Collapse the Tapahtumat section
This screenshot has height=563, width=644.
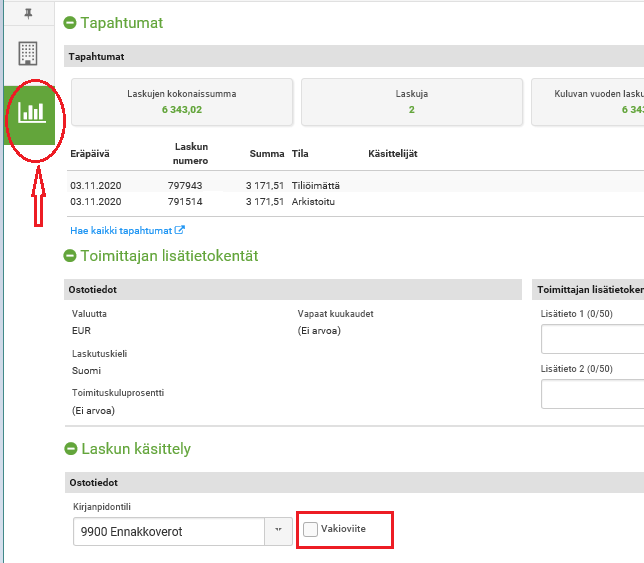pos(70,23)
